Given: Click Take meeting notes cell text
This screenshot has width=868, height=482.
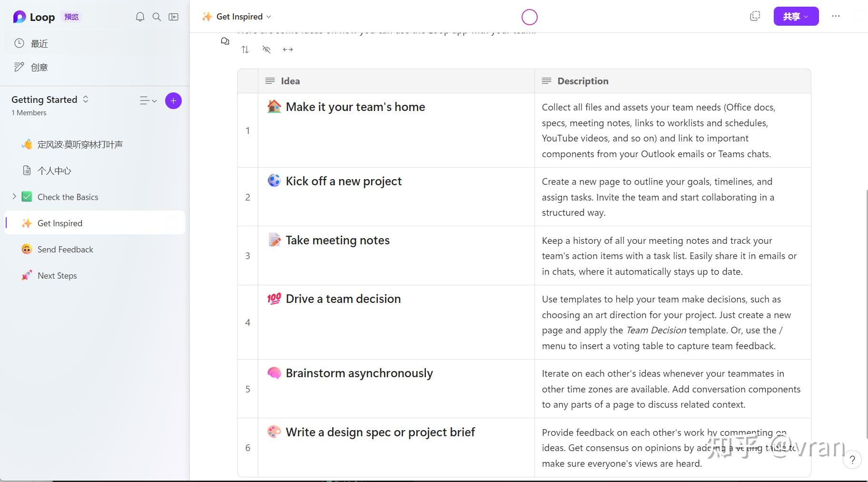Looking at the screenshot, I should 337,240.
